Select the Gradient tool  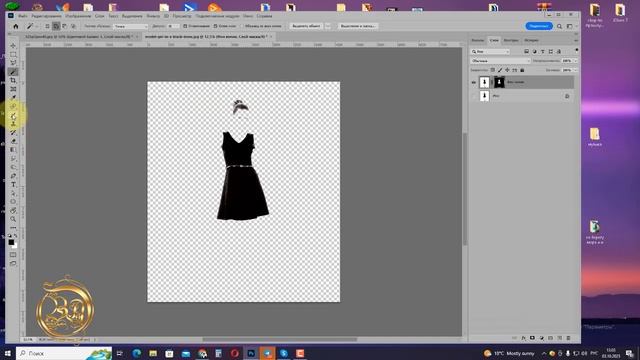click(x=13, y=150)
